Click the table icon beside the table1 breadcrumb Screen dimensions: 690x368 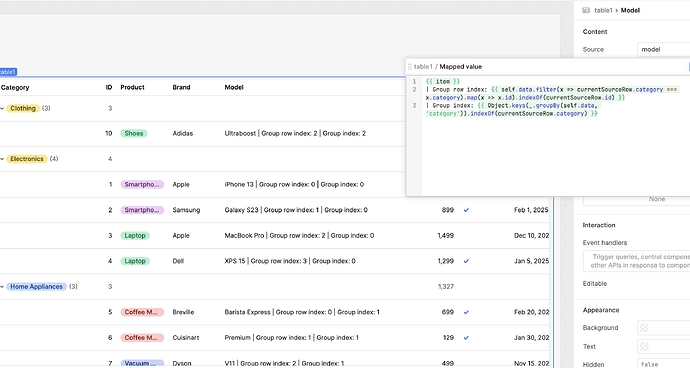point(586,10)
